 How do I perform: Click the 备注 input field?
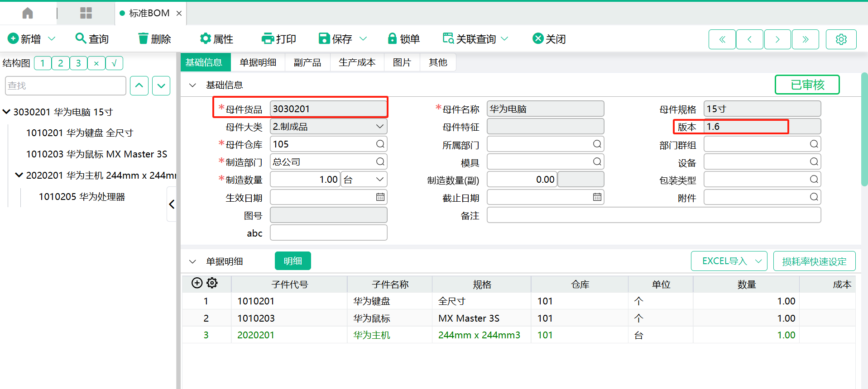654,215
